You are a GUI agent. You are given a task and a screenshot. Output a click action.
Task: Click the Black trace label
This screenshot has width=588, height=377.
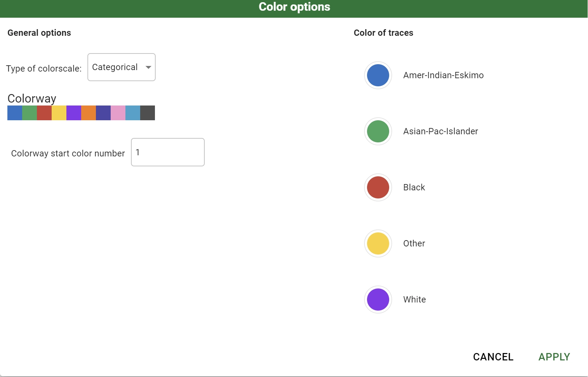[x=414, y=187]
